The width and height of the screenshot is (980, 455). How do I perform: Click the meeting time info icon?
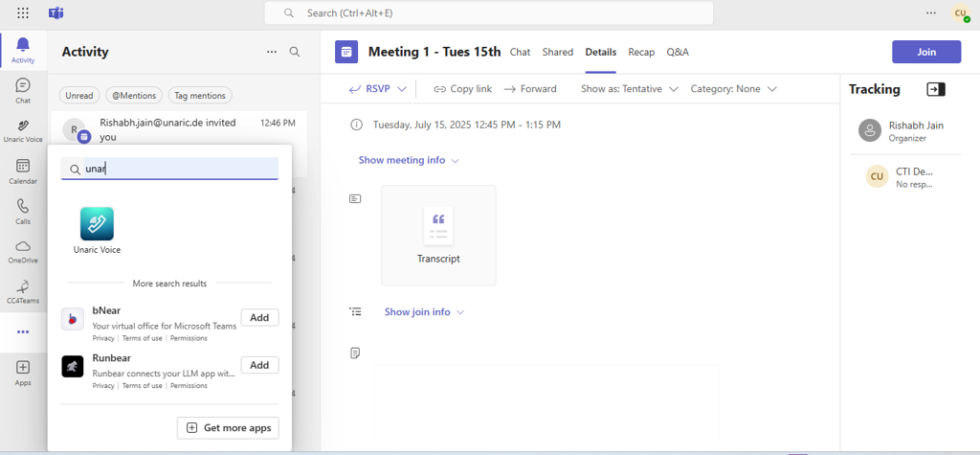click(356, 125)
